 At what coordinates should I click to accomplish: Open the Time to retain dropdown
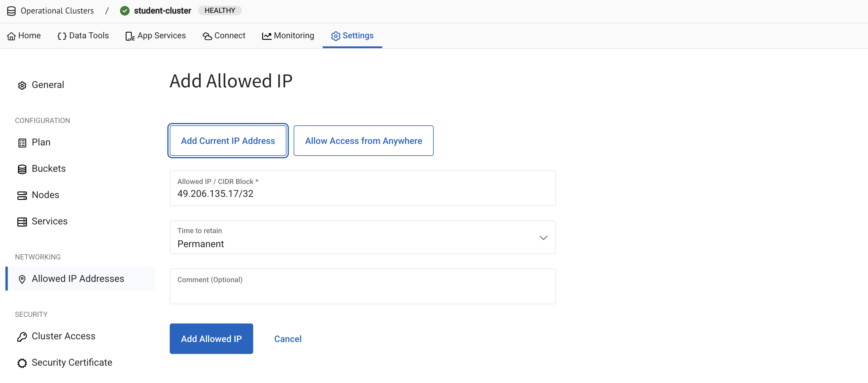point(543,238)
